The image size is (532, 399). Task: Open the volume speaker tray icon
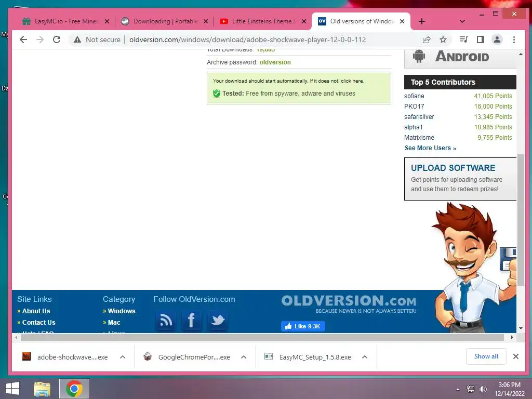(x=483, y=389)
